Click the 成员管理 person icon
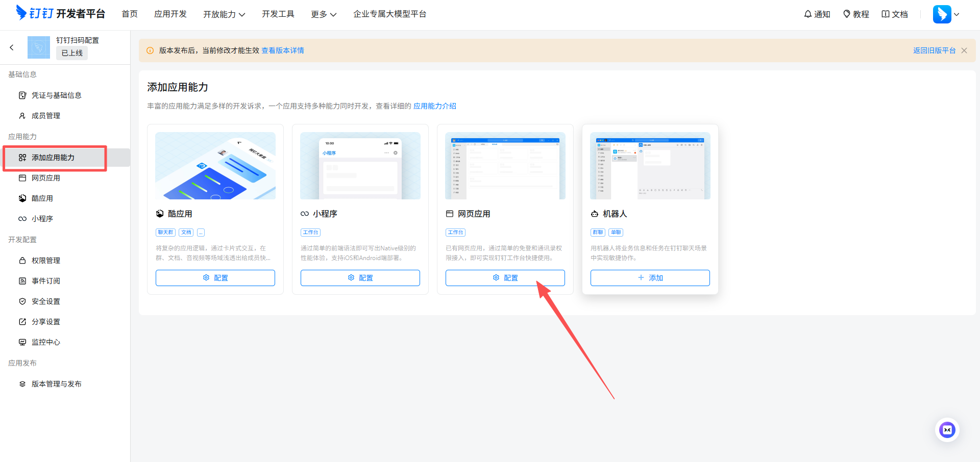Viewport: 980px width, 462px height. (x=22, y=116)
